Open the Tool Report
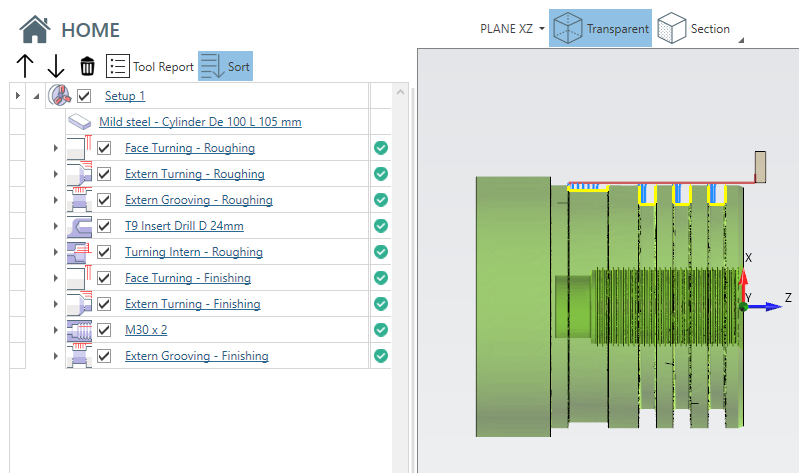This screenshot has width=799, height=473. click(150, 67)
